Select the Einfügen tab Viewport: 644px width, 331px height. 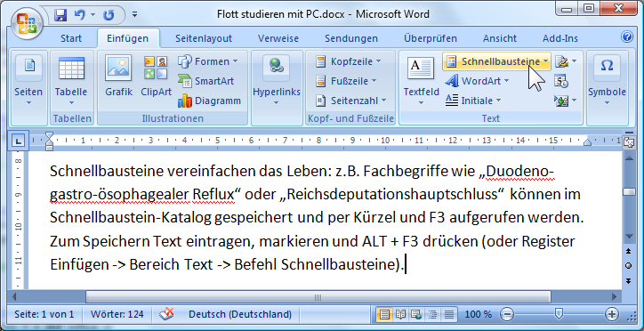[x=128, y=38]
